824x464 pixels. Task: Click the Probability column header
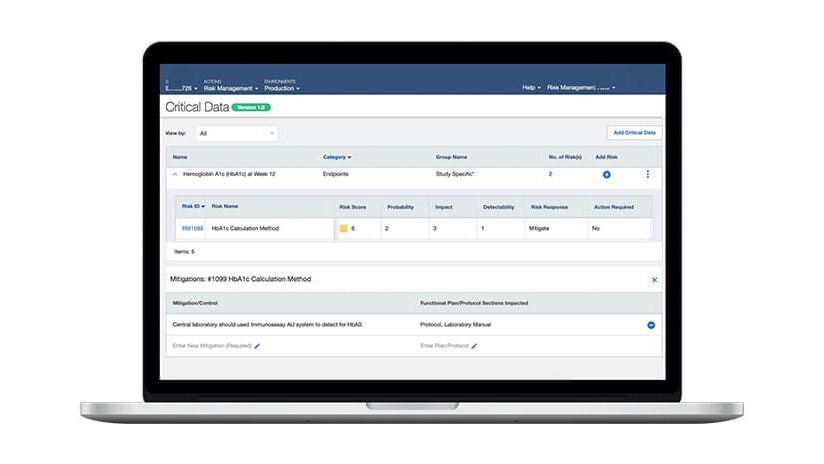point(400,207)
